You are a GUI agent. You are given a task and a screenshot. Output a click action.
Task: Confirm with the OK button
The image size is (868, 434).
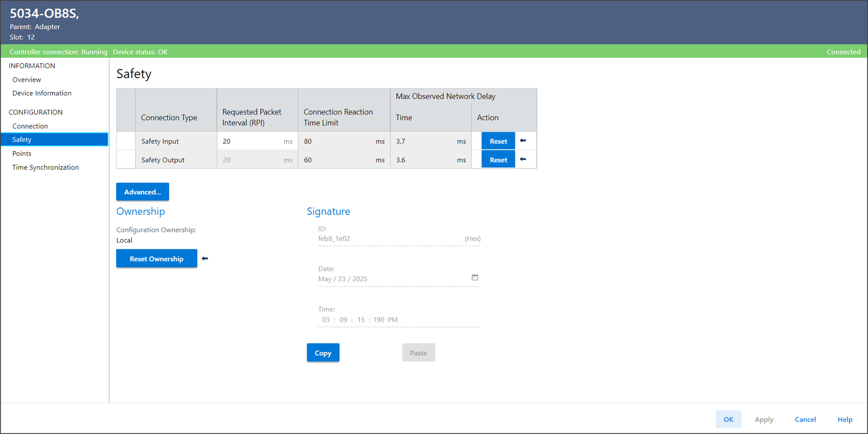click(728, 419)
